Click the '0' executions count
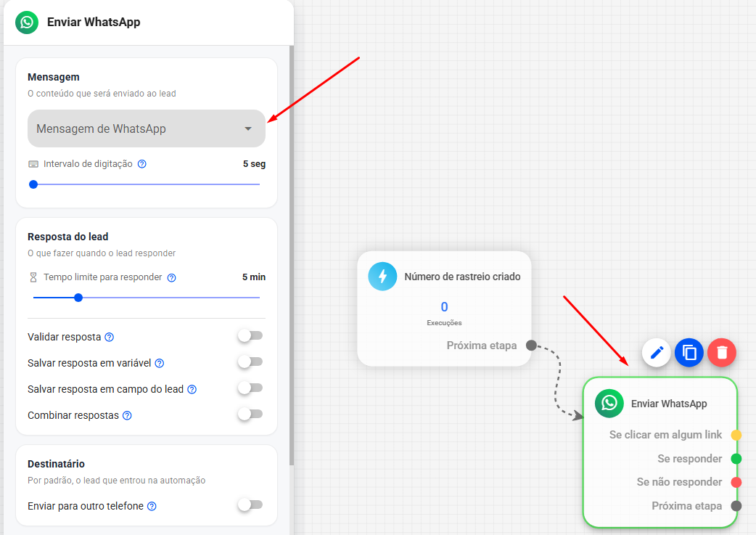This screenshot has height=535, width=756. click(x=445, y=307)
